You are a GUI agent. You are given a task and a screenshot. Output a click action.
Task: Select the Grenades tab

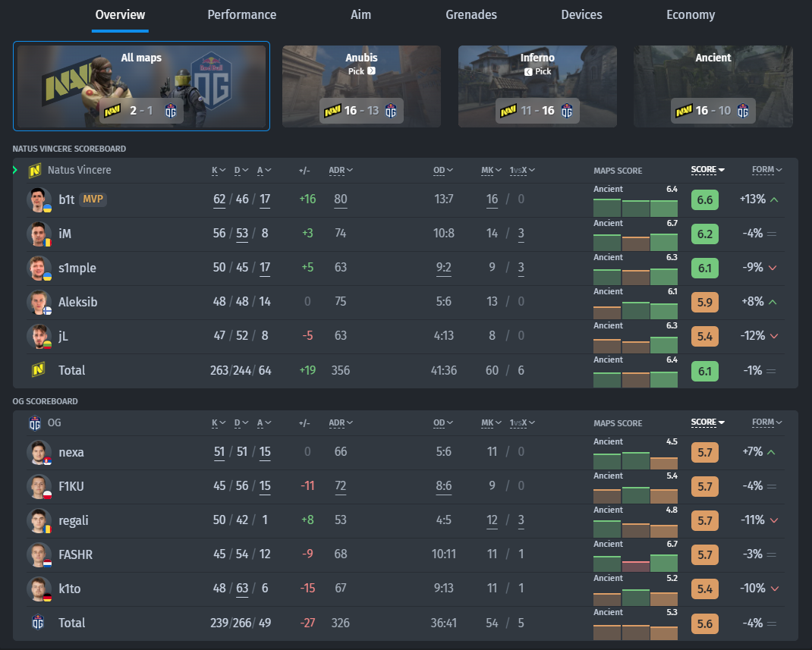(471, 15)
